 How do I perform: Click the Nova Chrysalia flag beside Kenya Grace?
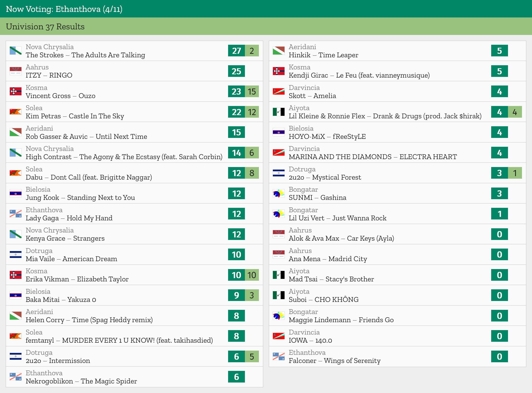point(15,234)
